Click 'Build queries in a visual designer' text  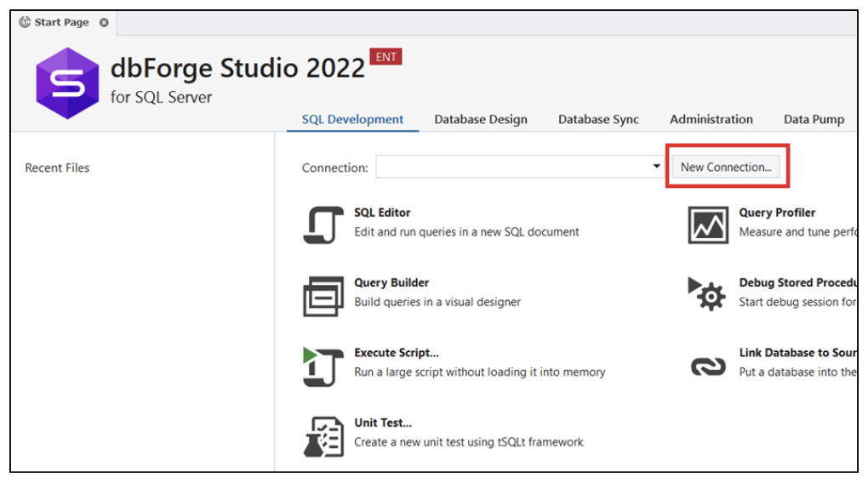[437, 302]
